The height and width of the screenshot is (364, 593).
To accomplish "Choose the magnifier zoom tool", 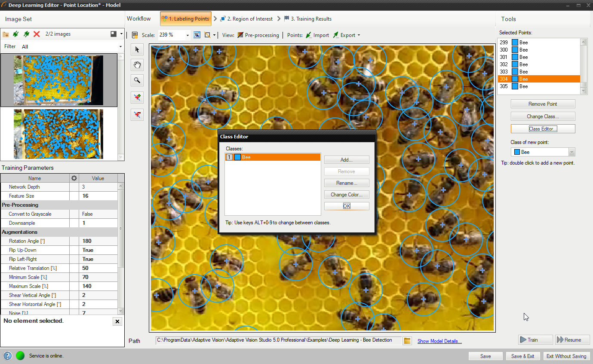I will pyautogui.click(x=137, y=80).
